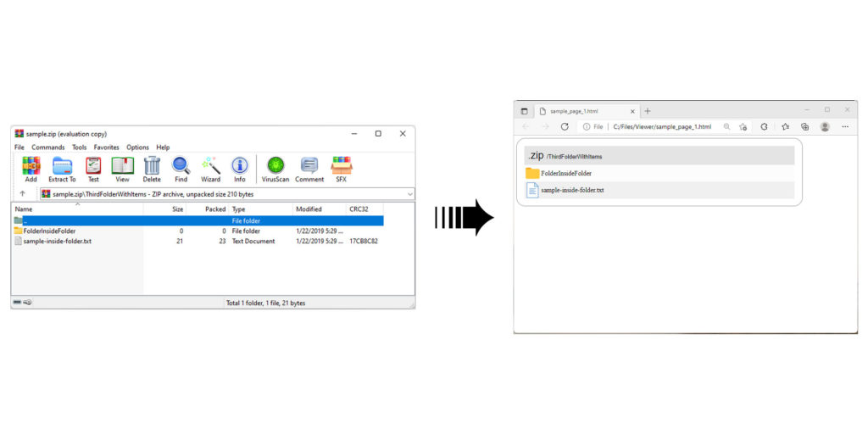
Task: Start VirusScan on the archive
Action: pyautogui.click(x=275, y=168)
